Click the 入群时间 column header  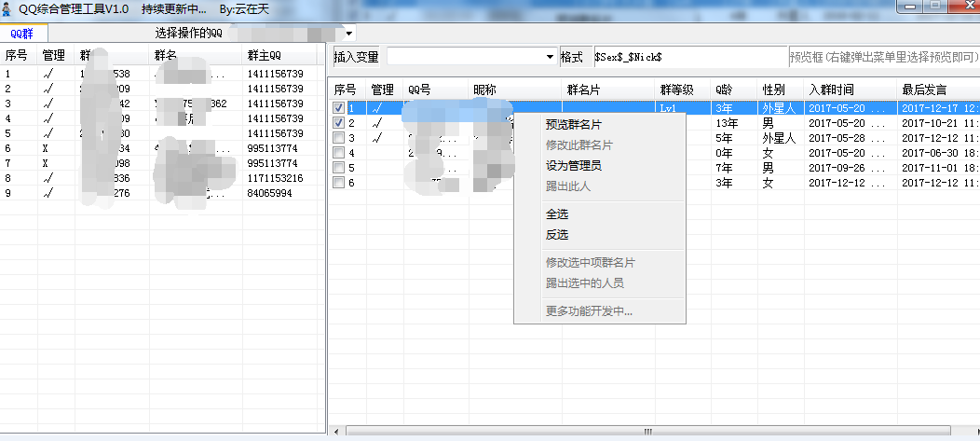(x=851, y=90)
